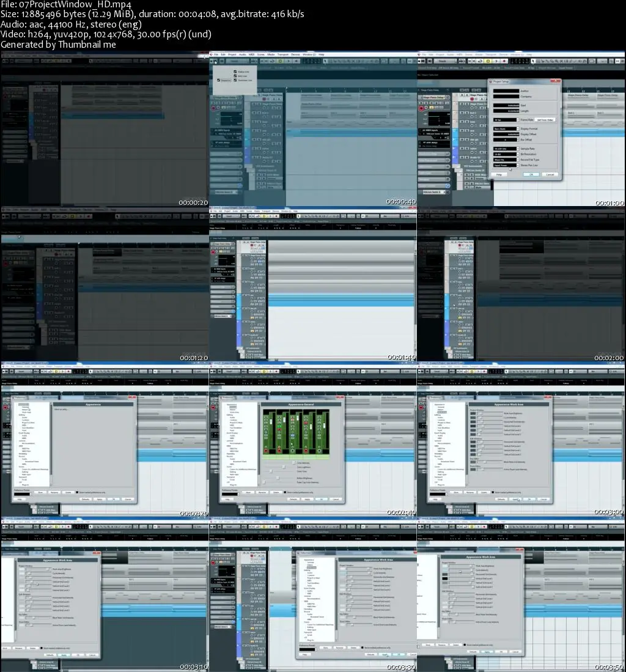Click Delete preset button in 00:03:30 frame
The image size is (626, 672).
point(353,648)
